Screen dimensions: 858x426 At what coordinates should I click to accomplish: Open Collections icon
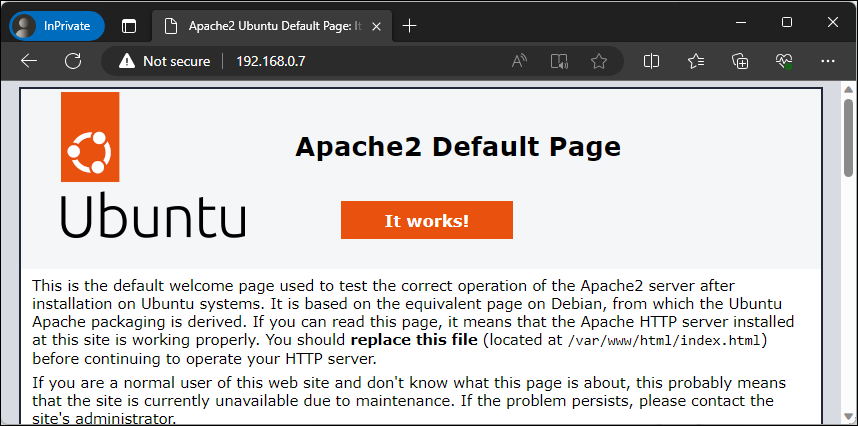click(740, 61)
